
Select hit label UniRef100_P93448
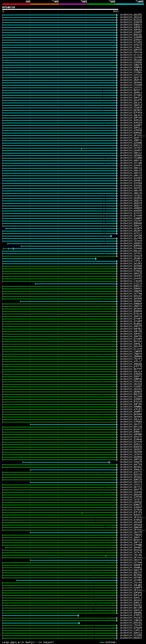point(131,249)
